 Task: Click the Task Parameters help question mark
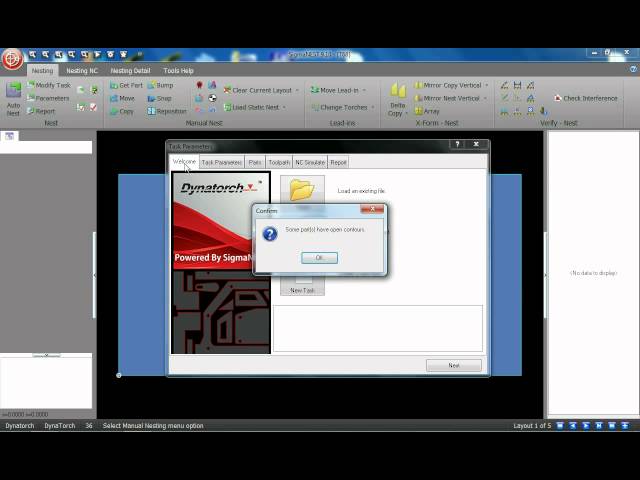click(x=457, y=144)
